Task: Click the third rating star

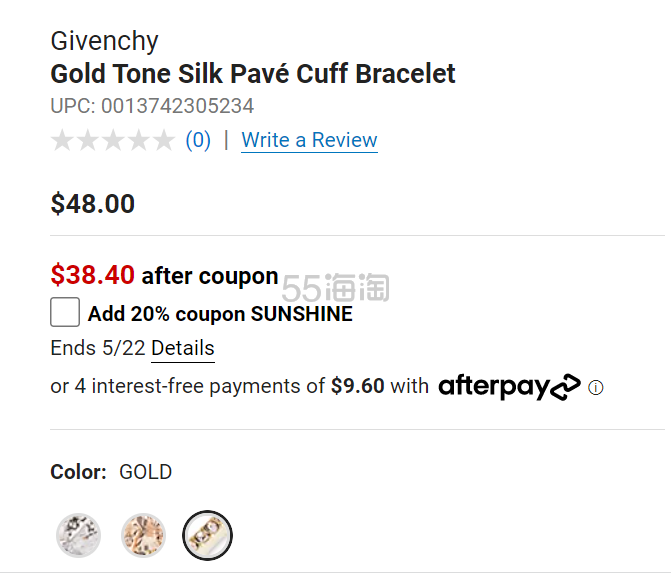Action: (113, 141)
